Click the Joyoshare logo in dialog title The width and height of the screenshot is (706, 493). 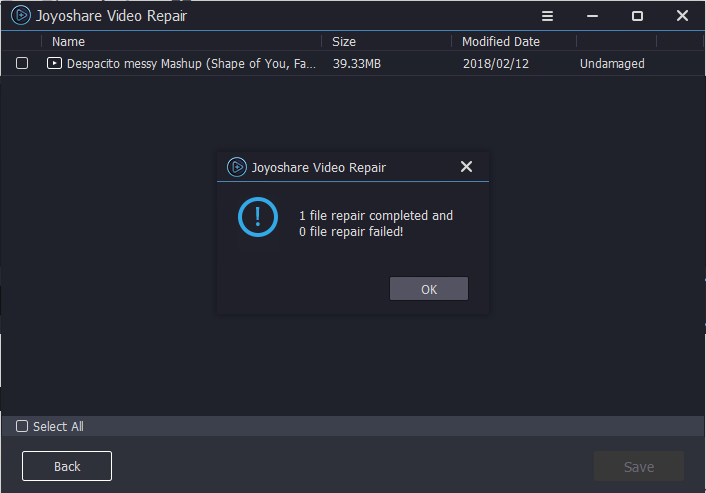click(x=237, y=167)
